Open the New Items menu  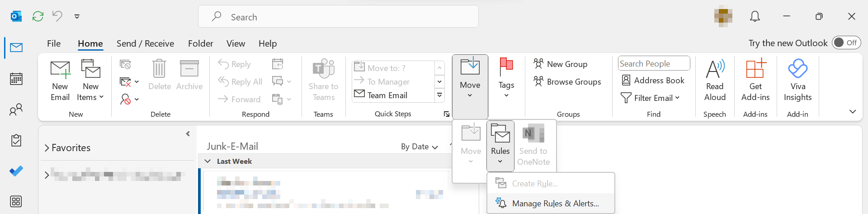point(90,81)
